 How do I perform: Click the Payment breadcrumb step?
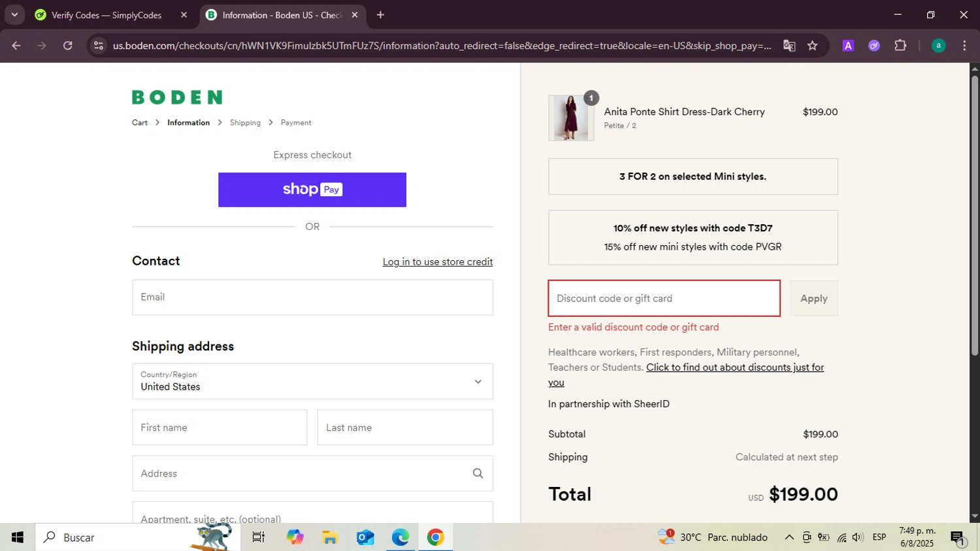[x=296, y=123]
